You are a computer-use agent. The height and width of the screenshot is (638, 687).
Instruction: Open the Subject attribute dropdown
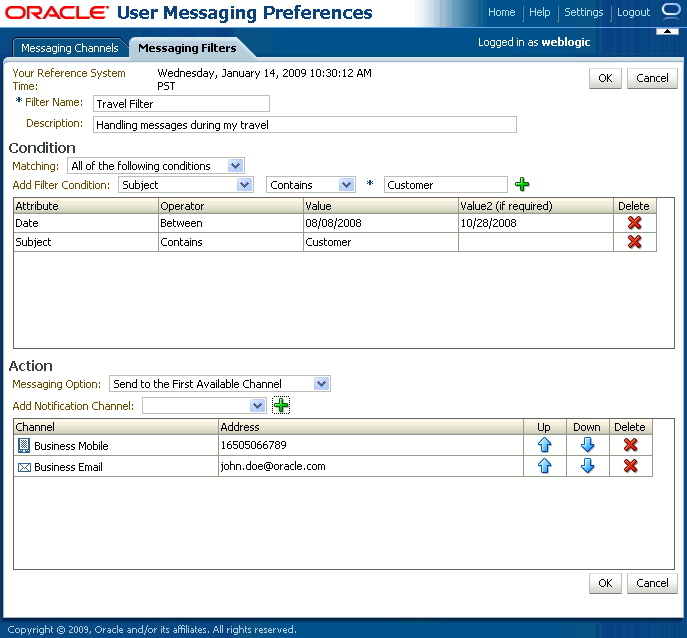(x=244, y=184)
